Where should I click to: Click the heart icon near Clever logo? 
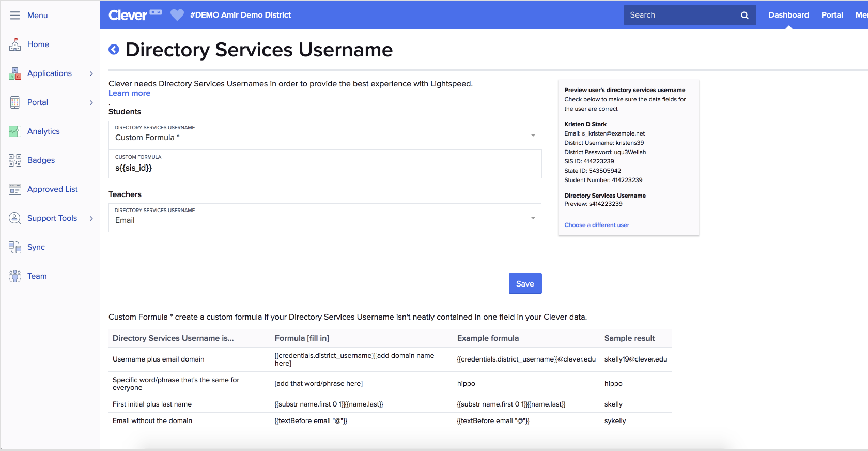point(177,15)
